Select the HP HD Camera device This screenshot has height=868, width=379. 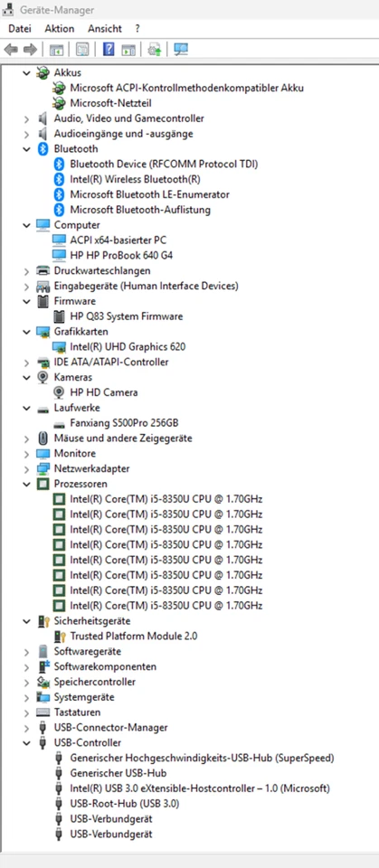104,392
